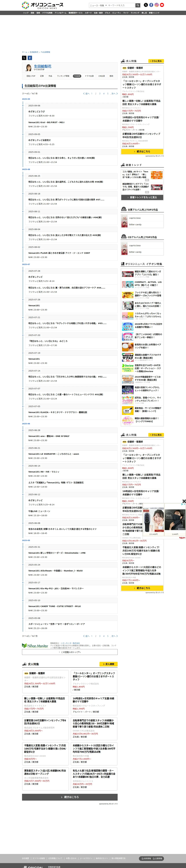Click 生田絵梨花 profile photo thumbnail
186x868 pixels.
pos(29,68)
